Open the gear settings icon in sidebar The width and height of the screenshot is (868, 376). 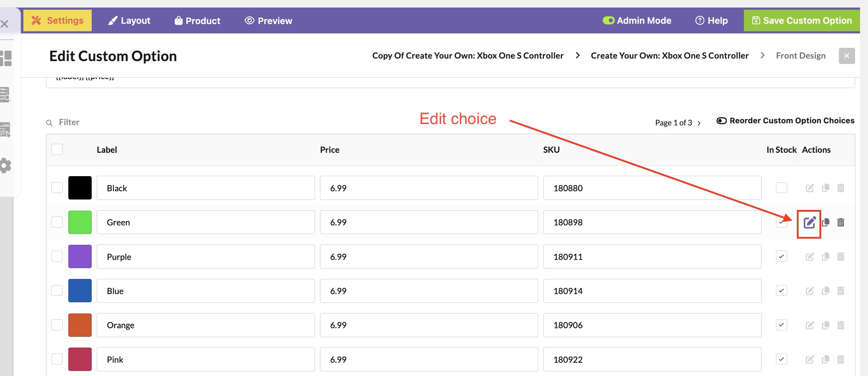(6, 166)
